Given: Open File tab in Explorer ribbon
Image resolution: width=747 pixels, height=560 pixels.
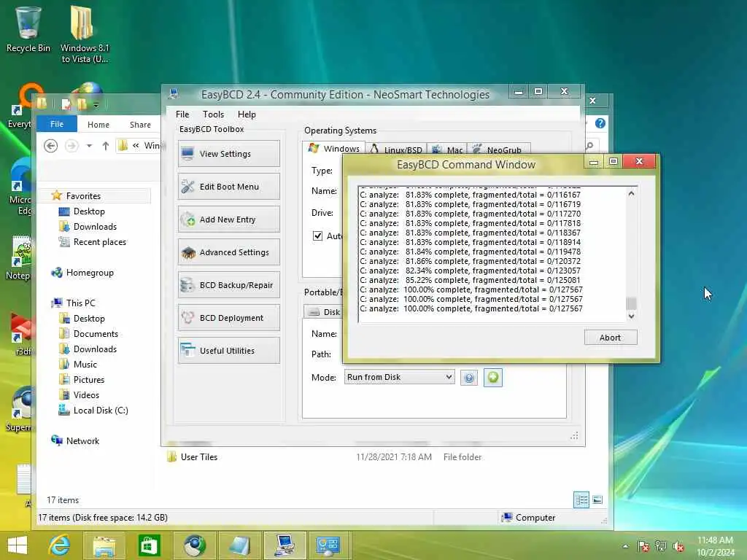Looking at the screenshot, I should pyautogui.click(x=57, y=124).
